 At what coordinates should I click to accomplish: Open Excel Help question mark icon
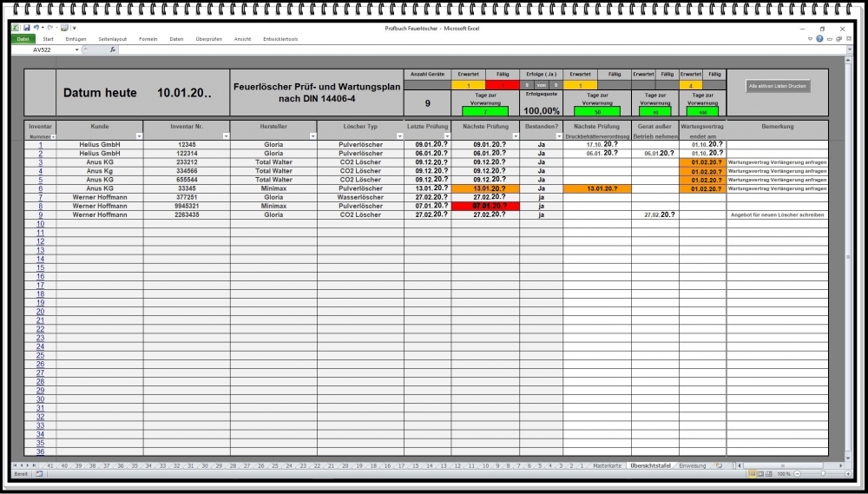pos(819,39)
